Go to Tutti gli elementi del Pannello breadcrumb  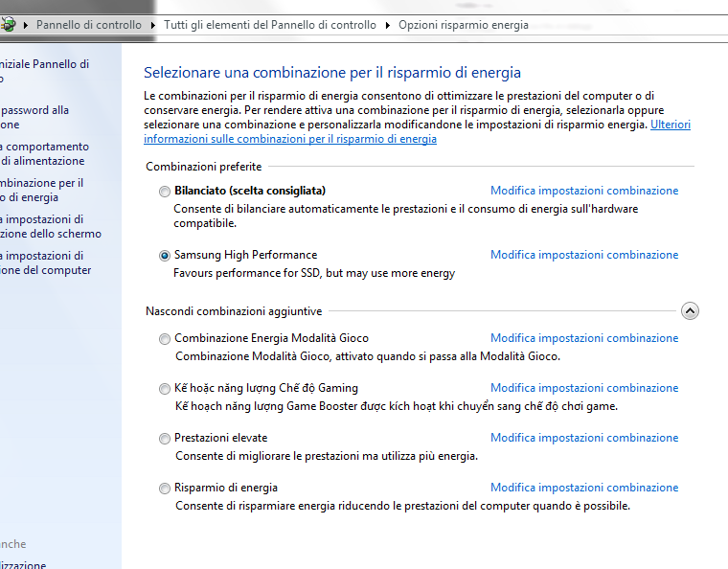click(270, 25)
